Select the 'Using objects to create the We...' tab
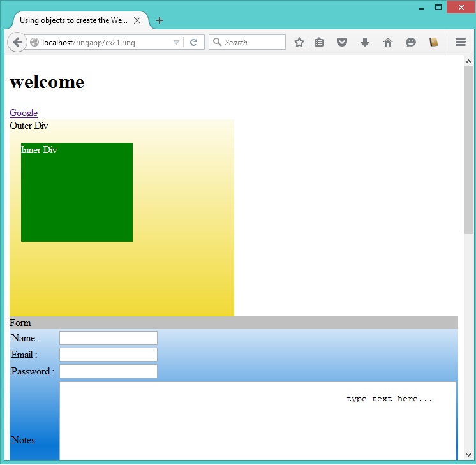 pos(73,20)
